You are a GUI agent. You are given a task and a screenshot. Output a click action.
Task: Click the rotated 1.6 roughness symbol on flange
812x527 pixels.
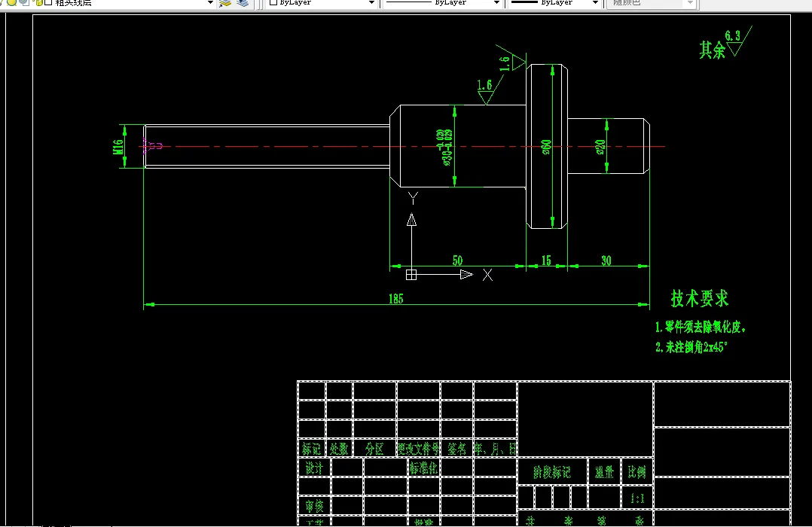point(511,61)
